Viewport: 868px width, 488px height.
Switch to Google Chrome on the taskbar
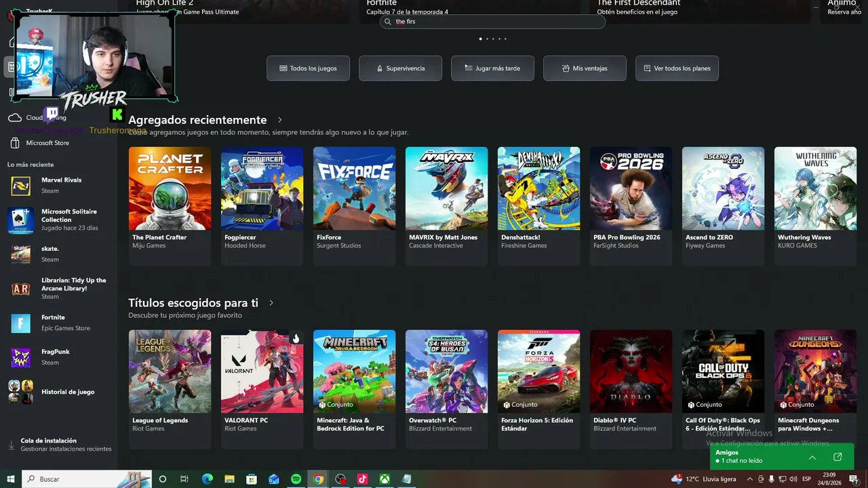pyautogui.click(x=318, y=479)
